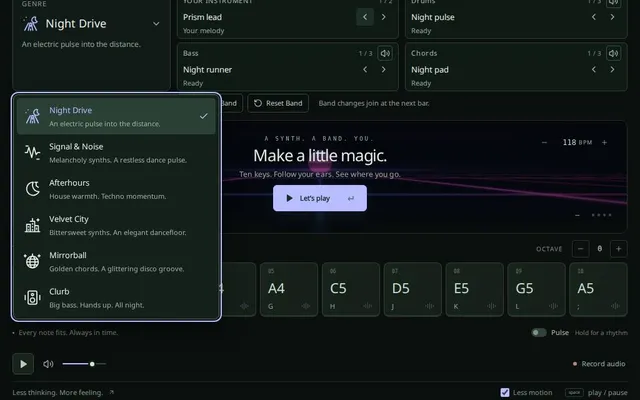The image size is (640, 400).
Task: Previous instrument for Prism lead
Action: (x=365, y=17)
